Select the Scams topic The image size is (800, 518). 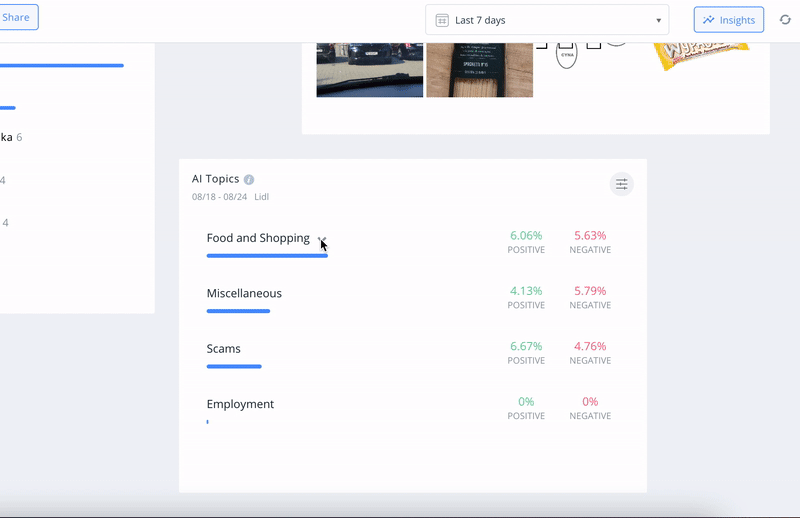(x=223, y=349)
